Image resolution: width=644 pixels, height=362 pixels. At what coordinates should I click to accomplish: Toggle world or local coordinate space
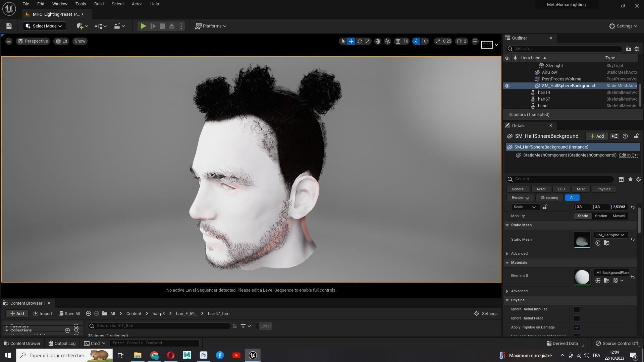point(378,41)
